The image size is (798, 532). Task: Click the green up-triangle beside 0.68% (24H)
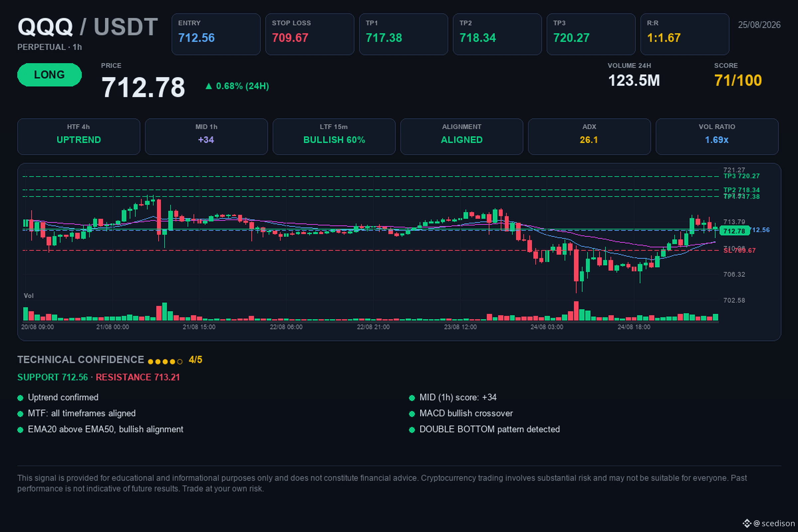coord(209,86)
